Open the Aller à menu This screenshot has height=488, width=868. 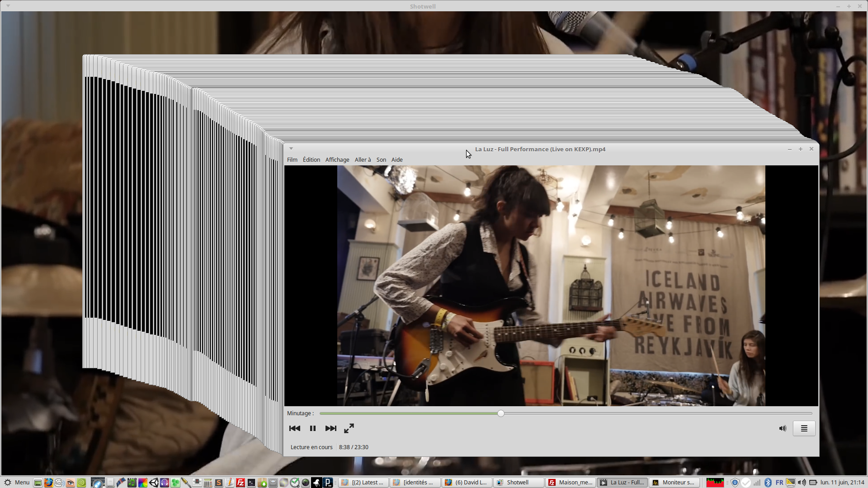click(363, 160)
